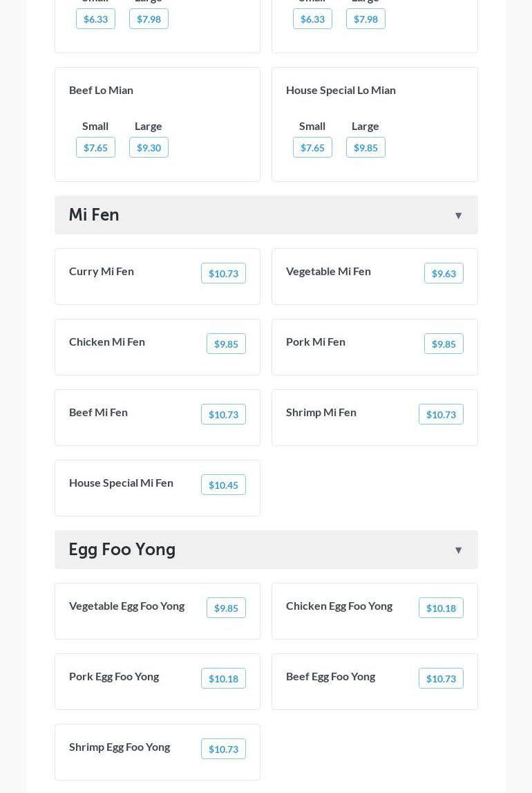Click the Chicken Mi Fen $9.85 price
532x793 pixels.
click(226, 344)
